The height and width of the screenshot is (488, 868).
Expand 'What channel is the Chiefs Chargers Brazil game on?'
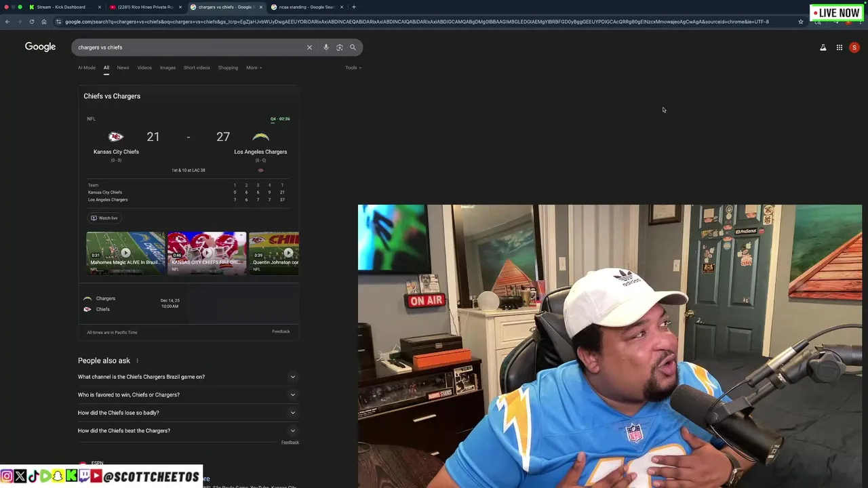coord(188,377)
